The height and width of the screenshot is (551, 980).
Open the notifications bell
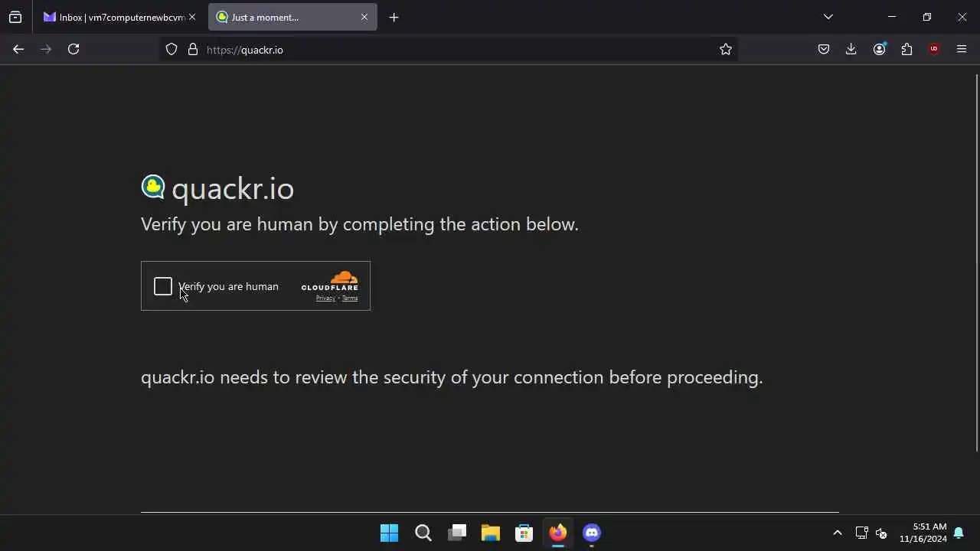[959, 533]
